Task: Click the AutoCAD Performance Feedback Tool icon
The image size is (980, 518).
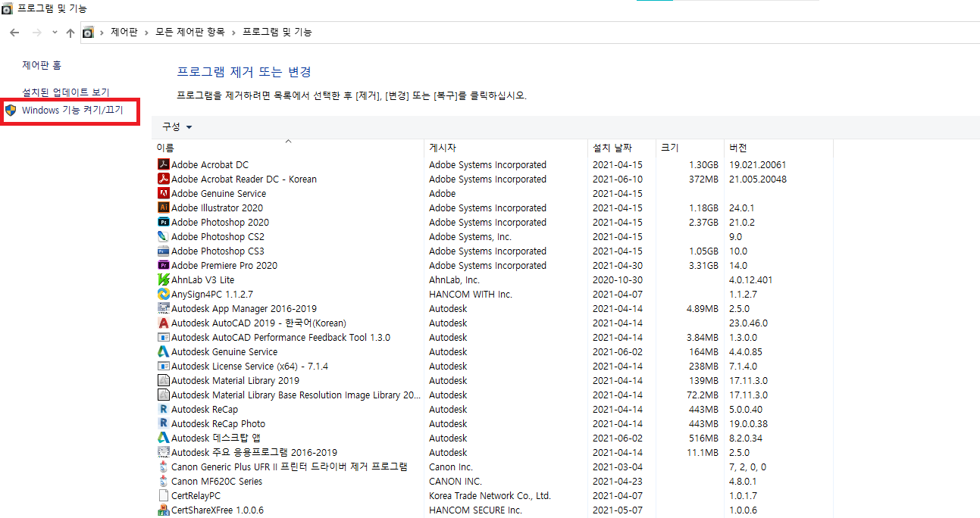Action: pos(163,337)
